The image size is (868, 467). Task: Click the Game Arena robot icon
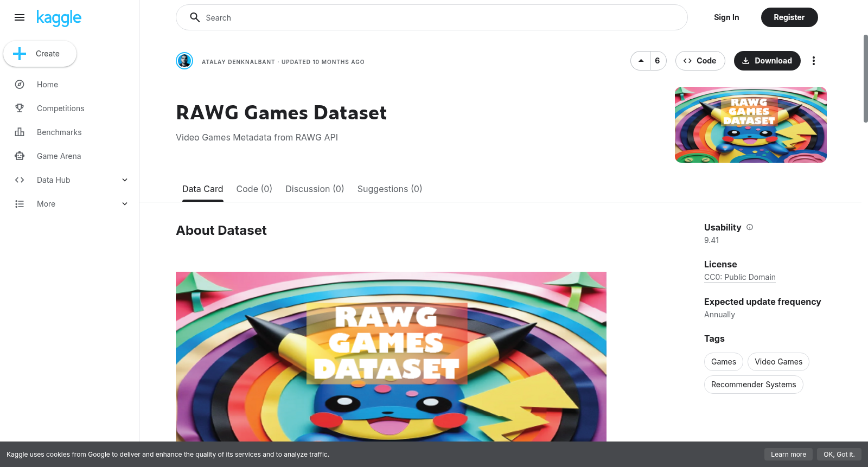pyautogui.click(x=20, y=156)
